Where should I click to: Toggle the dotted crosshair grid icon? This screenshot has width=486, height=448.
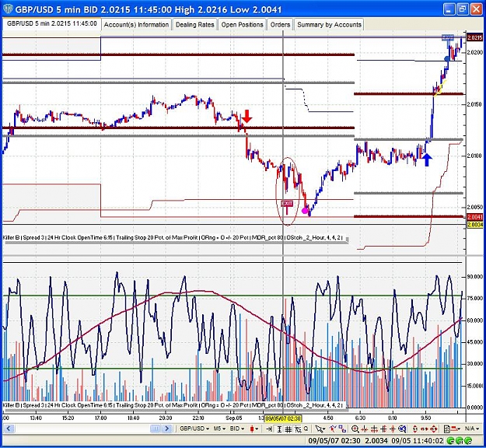coord(298,429)
